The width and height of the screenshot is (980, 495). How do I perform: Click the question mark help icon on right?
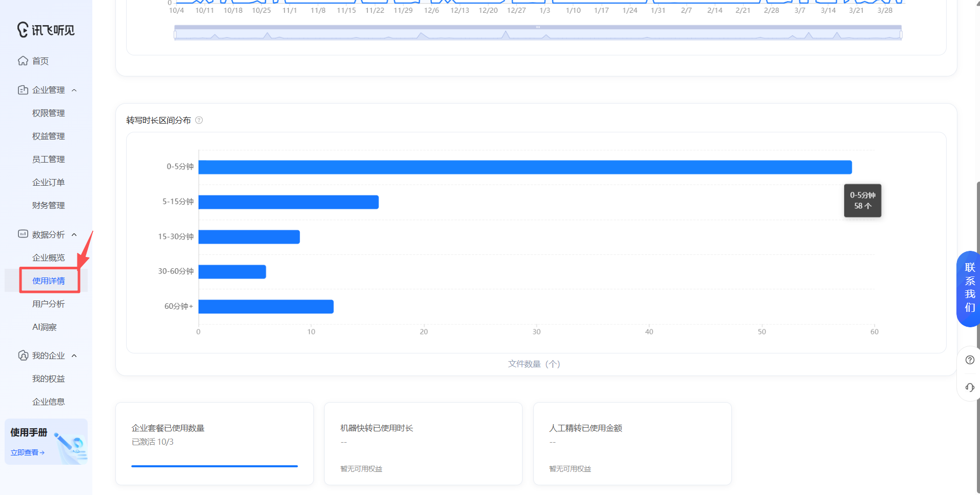click(x=970, y=360)
